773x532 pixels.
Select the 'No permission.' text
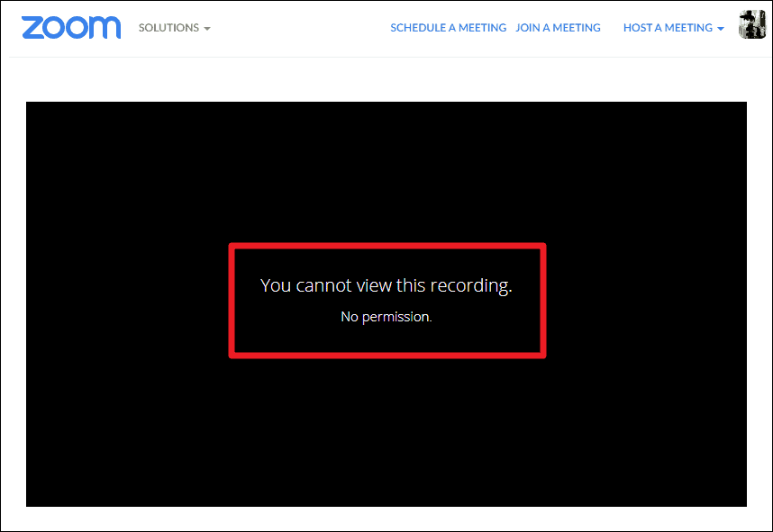pos(386,317)
